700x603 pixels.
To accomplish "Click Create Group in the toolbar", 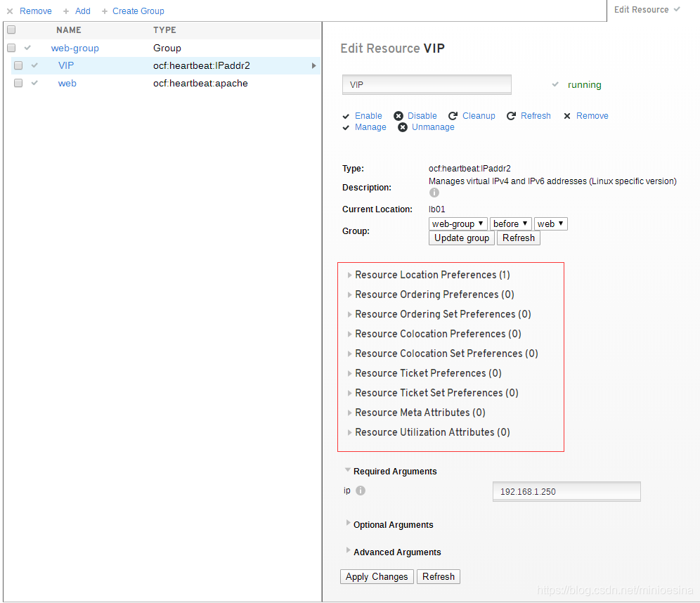I will (138, 11).
